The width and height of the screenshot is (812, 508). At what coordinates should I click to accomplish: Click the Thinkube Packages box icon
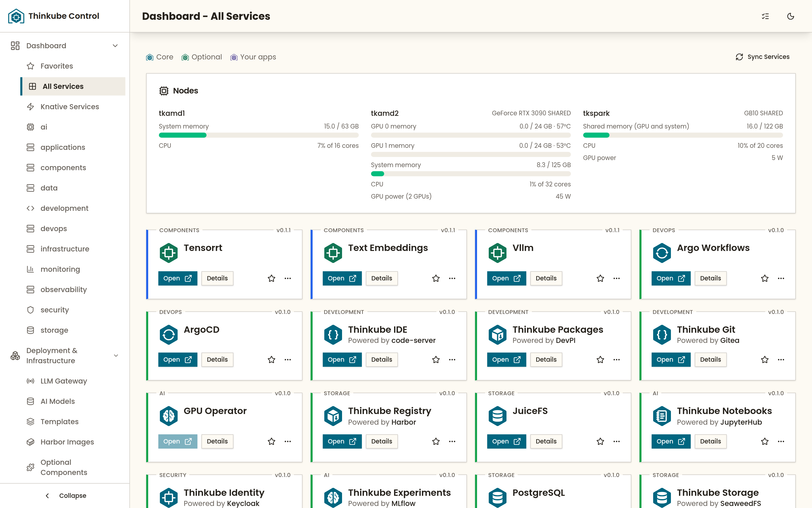497,335
